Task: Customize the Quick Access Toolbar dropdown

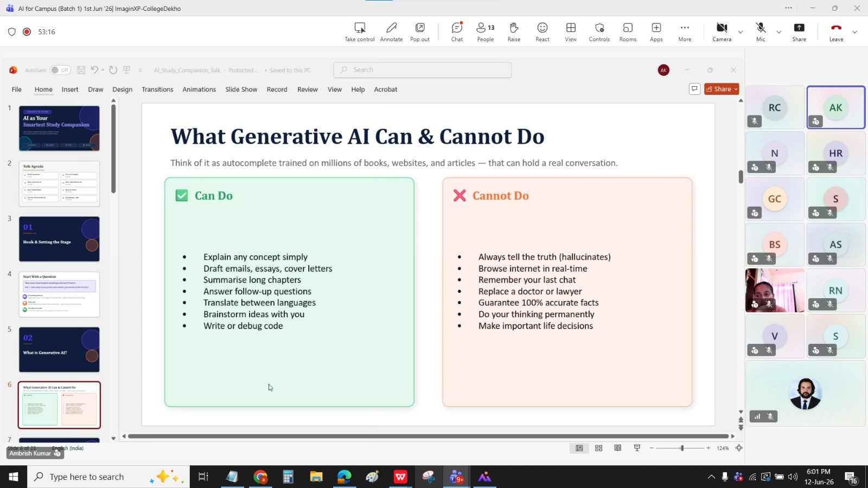Action: [140, 70]
